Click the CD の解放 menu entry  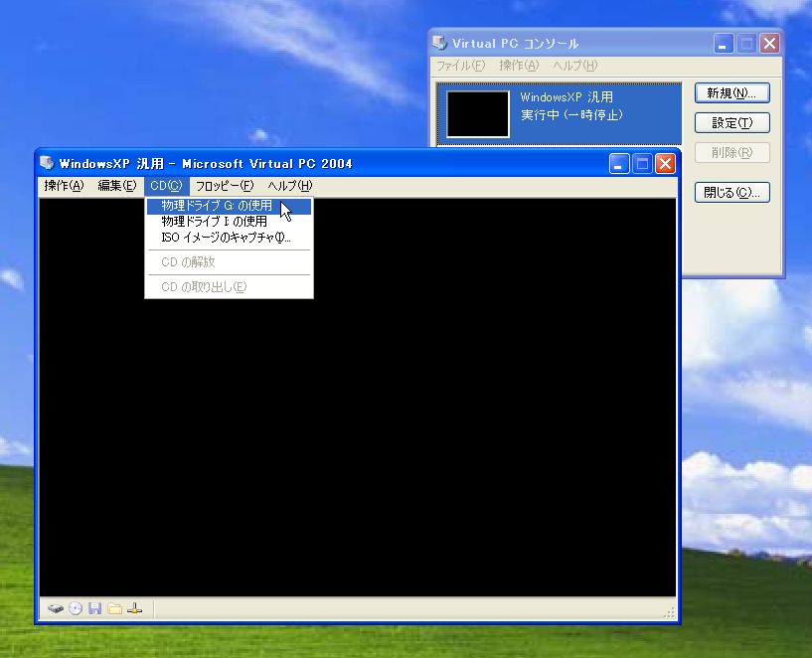229,262
